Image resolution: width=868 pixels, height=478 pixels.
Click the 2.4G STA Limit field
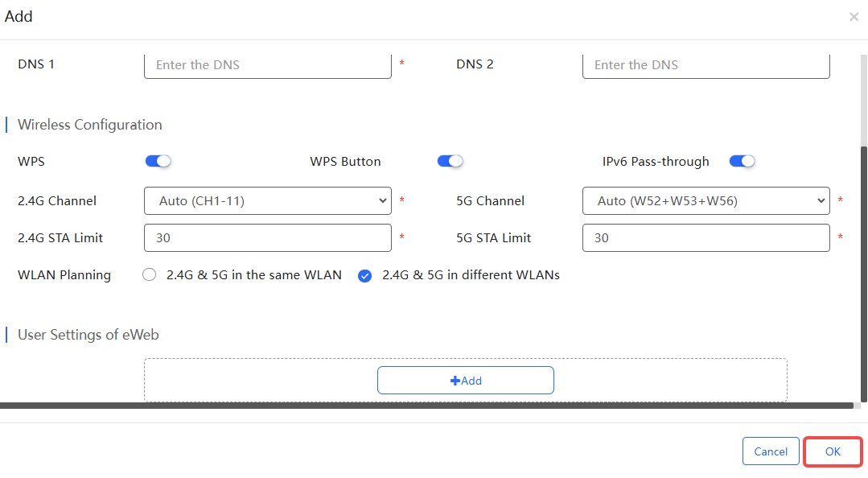268,237
